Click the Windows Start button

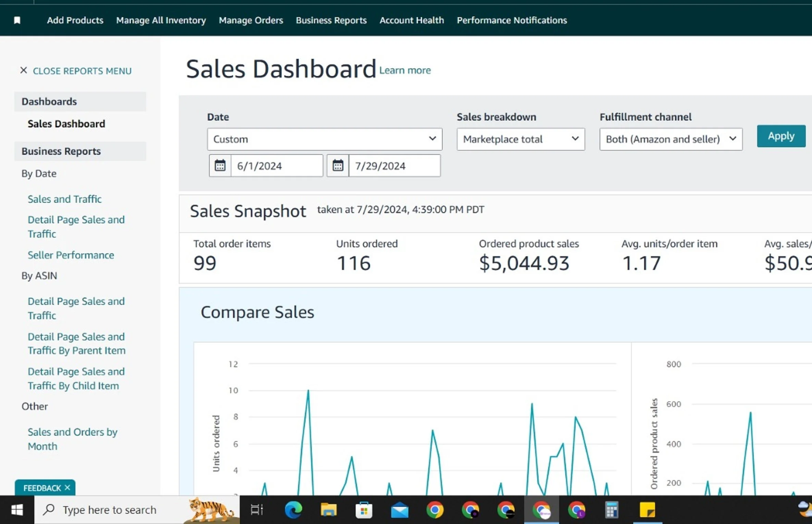[17, 510]
